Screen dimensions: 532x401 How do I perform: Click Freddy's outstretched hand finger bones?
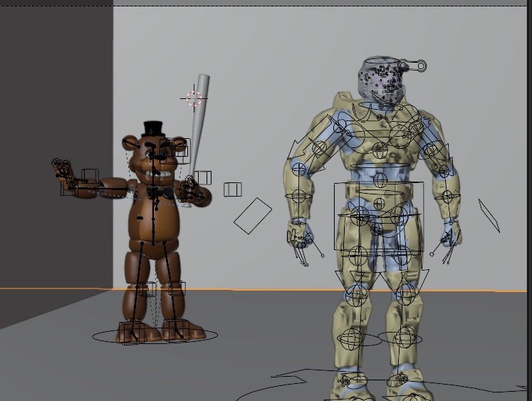[61, 168]
